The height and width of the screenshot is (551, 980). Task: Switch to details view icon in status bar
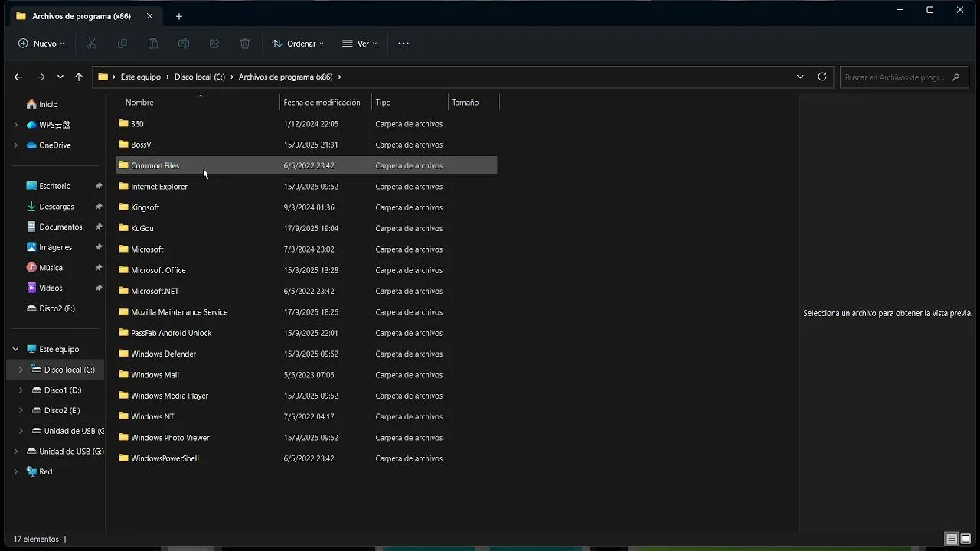pyautogui.click(x=952, y=539)
